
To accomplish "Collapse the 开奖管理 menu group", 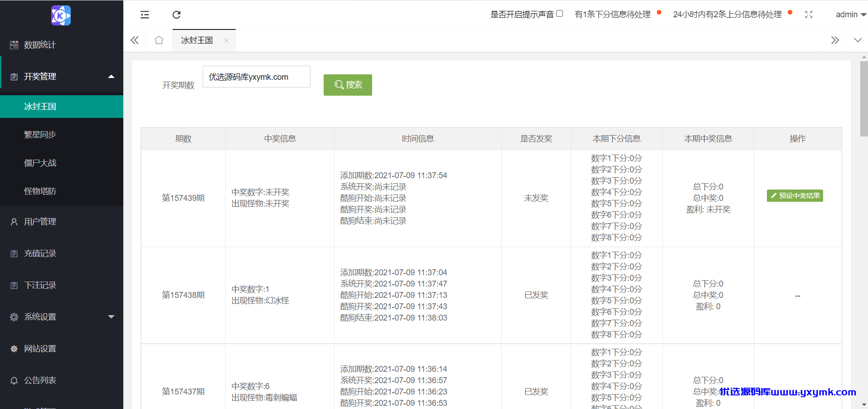I will click(x=62, y=77).
